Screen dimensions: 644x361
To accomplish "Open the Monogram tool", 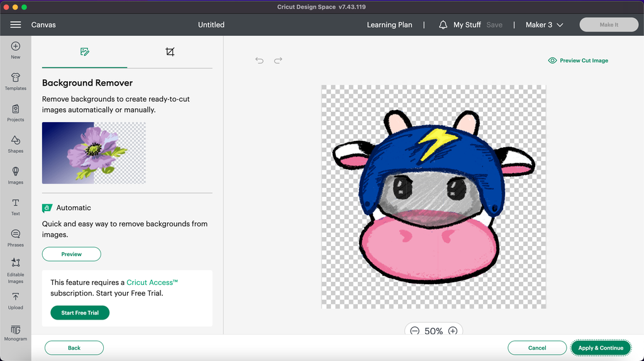I will point(16,330).
